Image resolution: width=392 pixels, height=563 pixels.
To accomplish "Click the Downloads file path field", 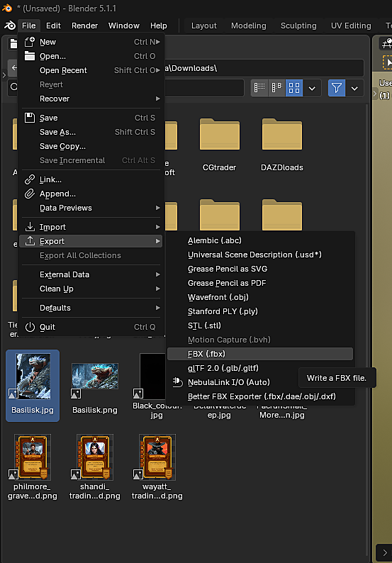I will click(x=264, y=68).
